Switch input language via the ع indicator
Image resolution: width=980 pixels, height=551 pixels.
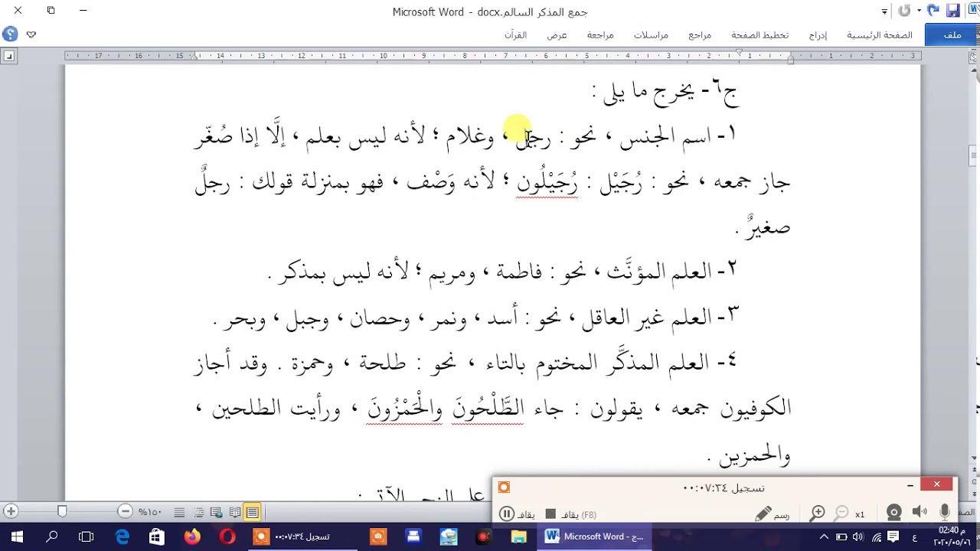tap(914, 537)
